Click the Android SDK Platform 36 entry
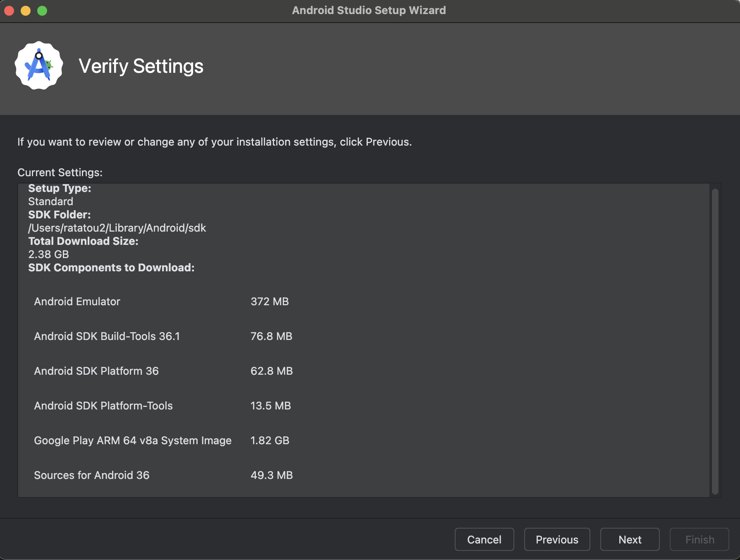The height and width of the screenshot is (560, 740). [96, 371]
